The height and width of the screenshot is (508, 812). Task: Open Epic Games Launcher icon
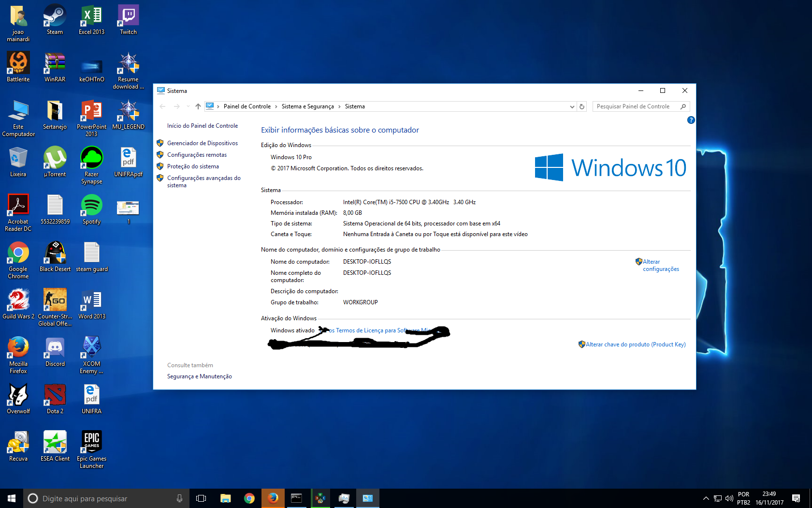91,450
